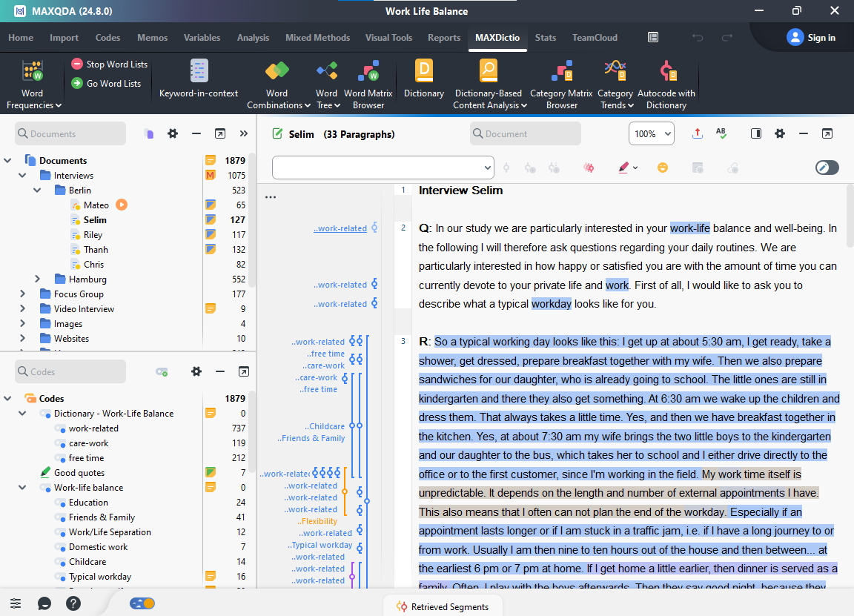
Task: Select the Riley document
Action: [x=93, y=235]
